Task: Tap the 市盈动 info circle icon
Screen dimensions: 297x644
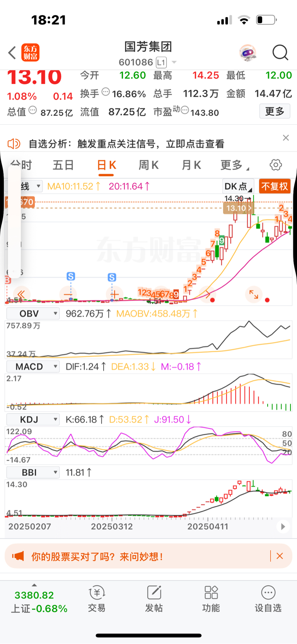Action: pyautogui.click(x=185, y=110)
